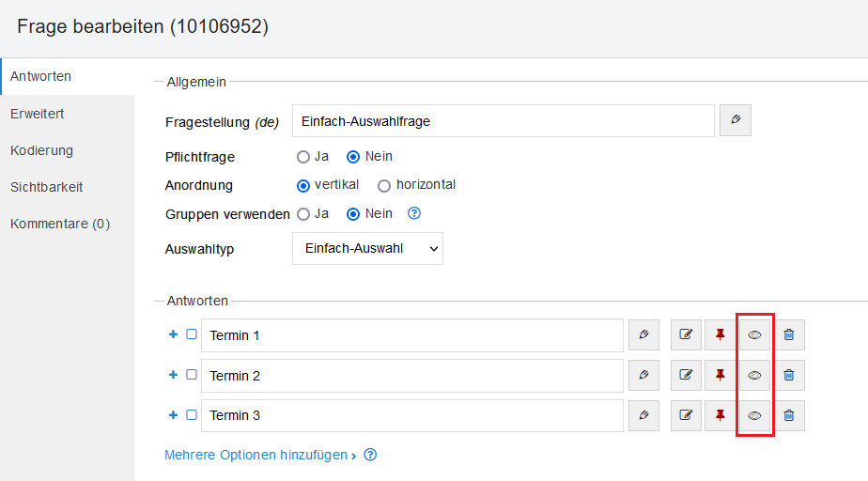The width and height of the screenshot is (868, 481).
Task: Click the pencil icon next to Fragestellung field
Action: [736, 121]
